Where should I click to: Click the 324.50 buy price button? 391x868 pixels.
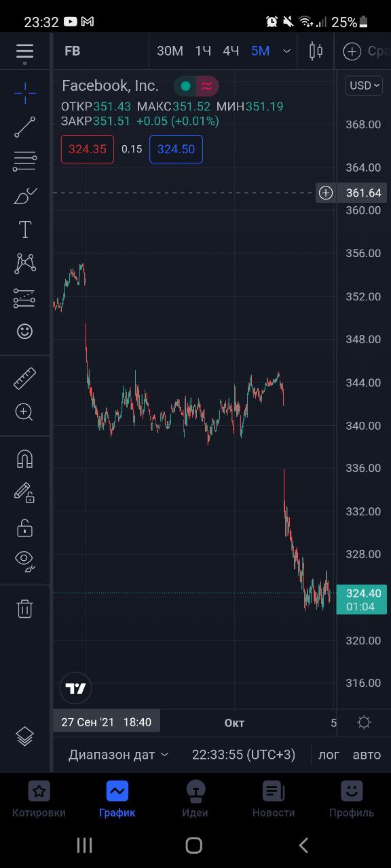pyautogui.click(x=176, y=149)
